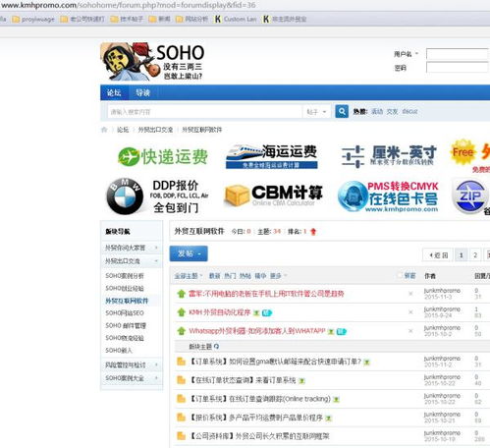Click the browser address bar URL
The image size is (490, 448).
coord(129,5)
